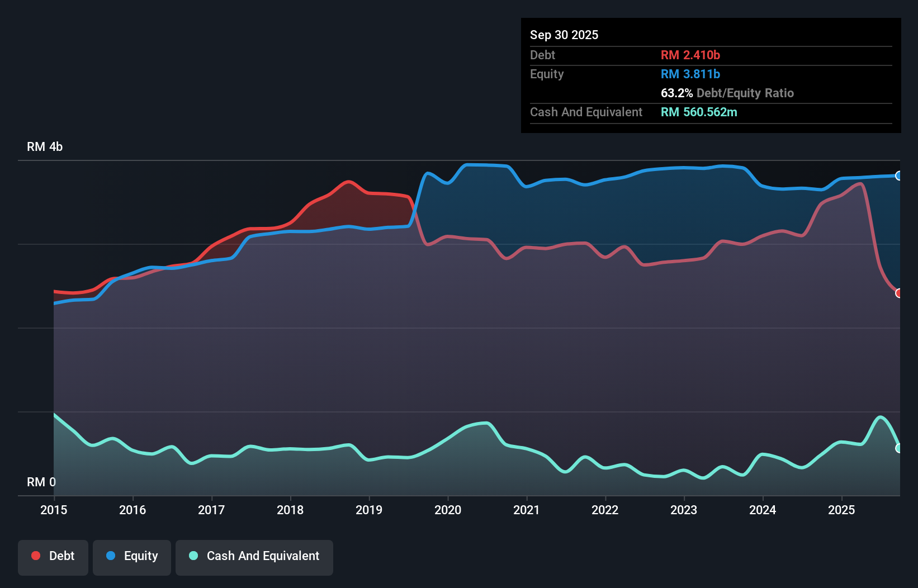
Task: Click the blue Equity legend dot
Action: [x=111, y=556]
